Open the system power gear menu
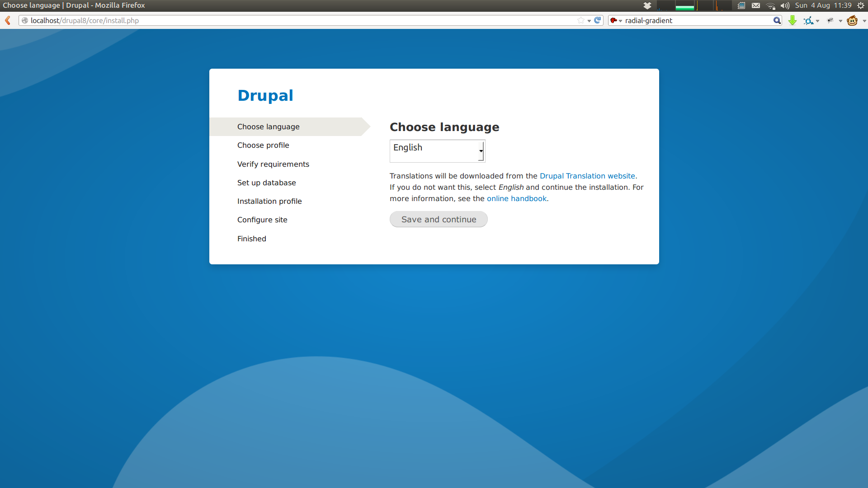This screenshot has width=868, height=488. 861,5
